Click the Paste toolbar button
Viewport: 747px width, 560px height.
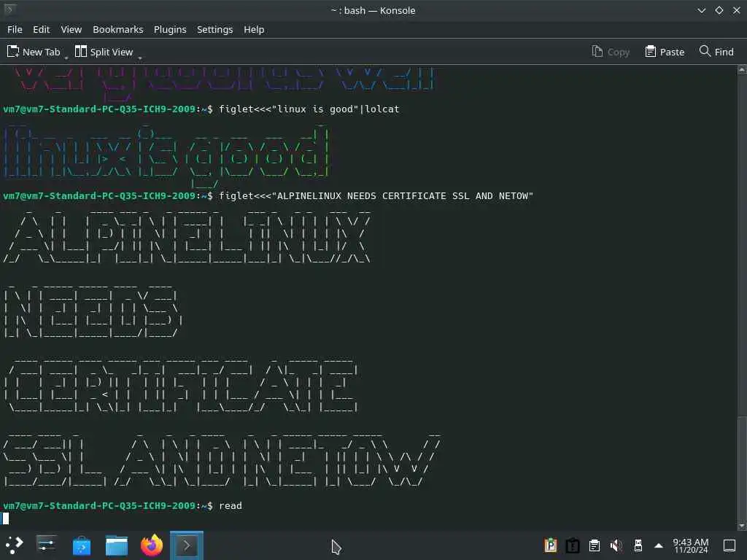pyautogui.click(x=665, y=52)
